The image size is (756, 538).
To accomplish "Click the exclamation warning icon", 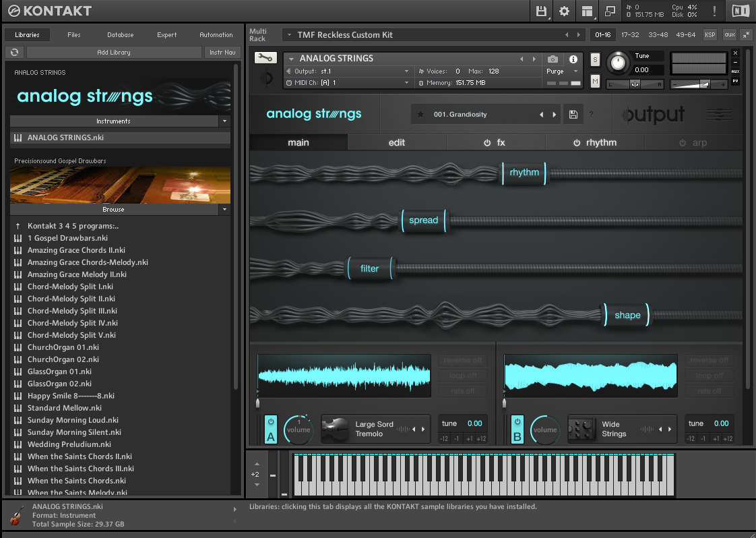I will click(x=714, y=11).
